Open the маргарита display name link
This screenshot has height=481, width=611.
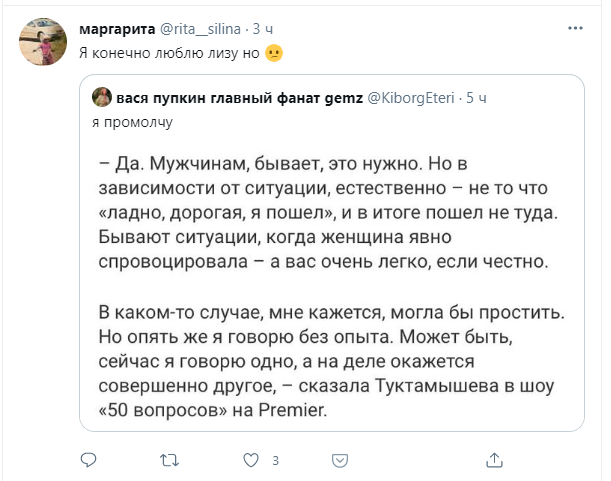pyautogui.click(x=116, y=31)
